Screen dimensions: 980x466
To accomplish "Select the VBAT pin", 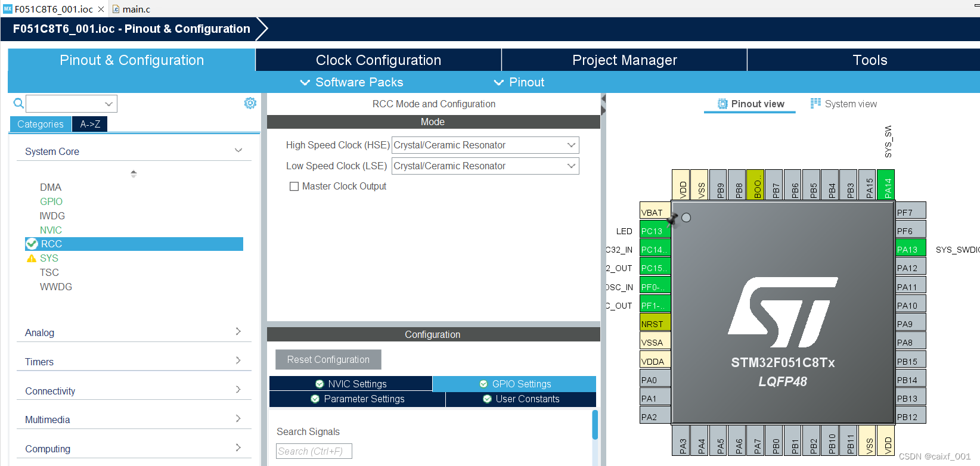I will [655, 212].
